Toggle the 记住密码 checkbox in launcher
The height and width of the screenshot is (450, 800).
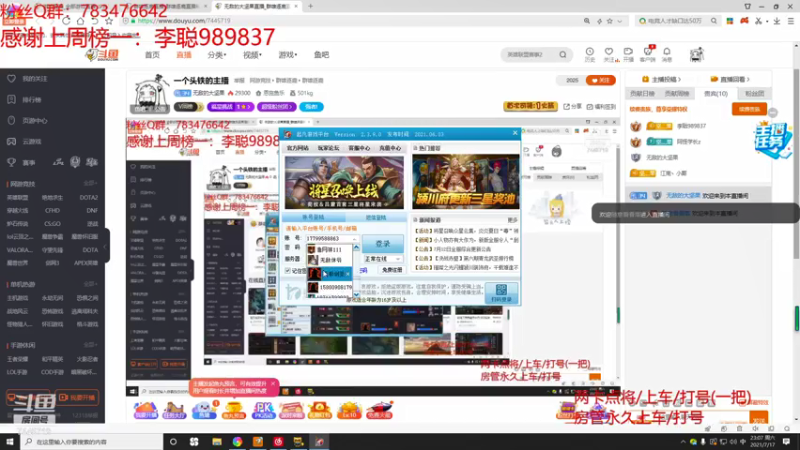click(x=288, y=270)
